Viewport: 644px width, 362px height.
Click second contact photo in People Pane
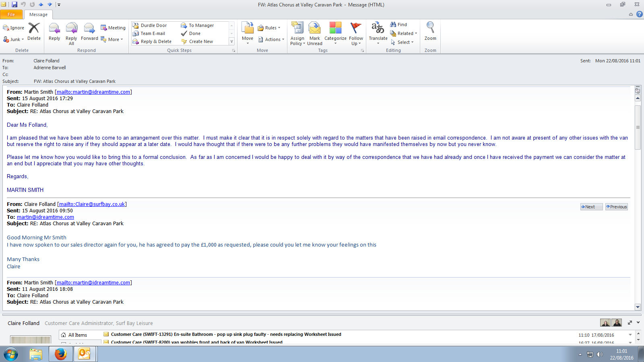[617, 323]
